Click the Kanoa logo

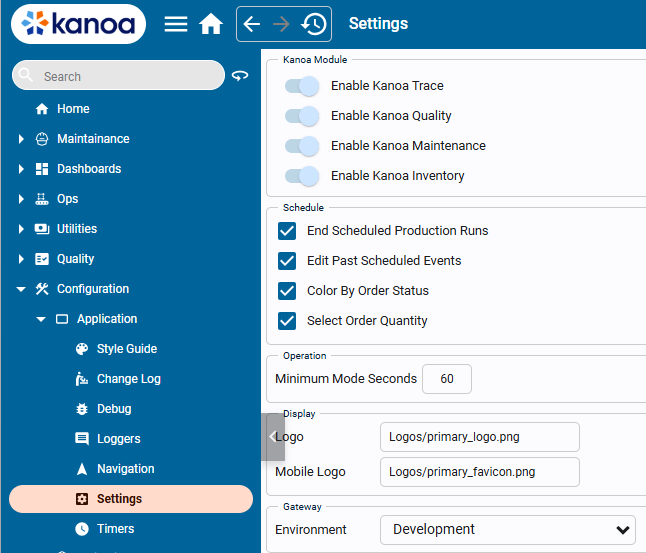point(78,24)
